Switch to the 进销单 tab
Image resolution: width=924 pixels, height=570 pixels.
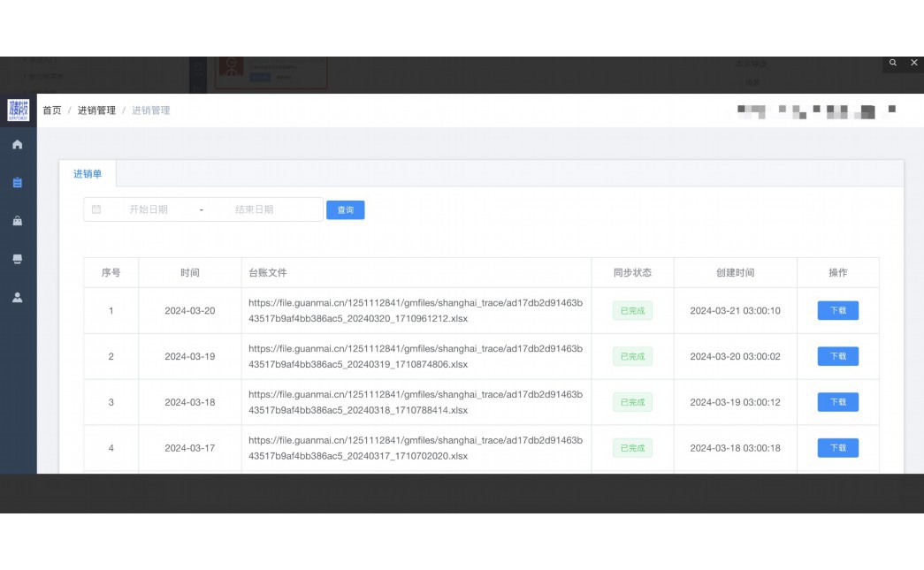click(88, 174)
